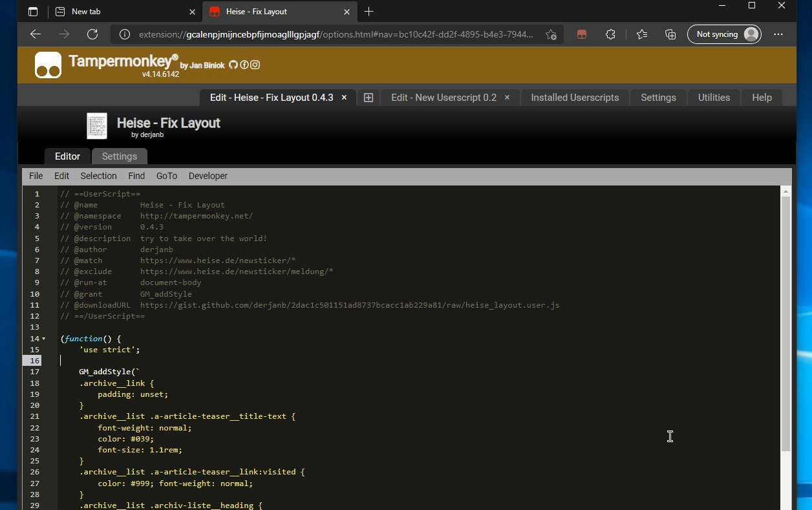812x510 pixels.
Task: Open the Help tab
Action: point(762,98)
